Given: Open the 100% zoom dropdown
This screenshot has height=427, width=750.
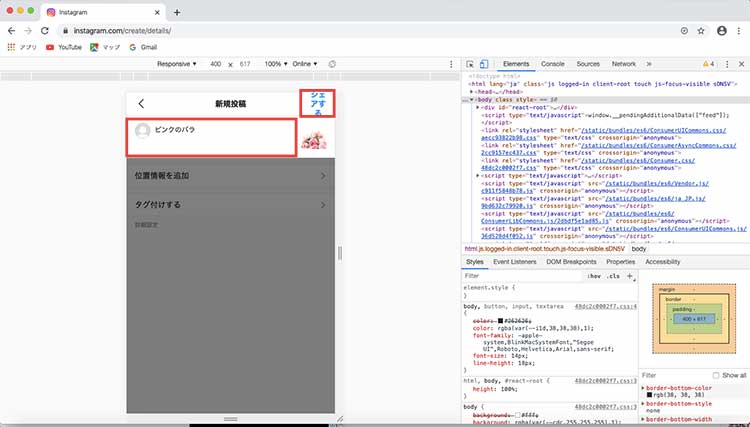Looking at the screenshot, I should tap(276, 64).
